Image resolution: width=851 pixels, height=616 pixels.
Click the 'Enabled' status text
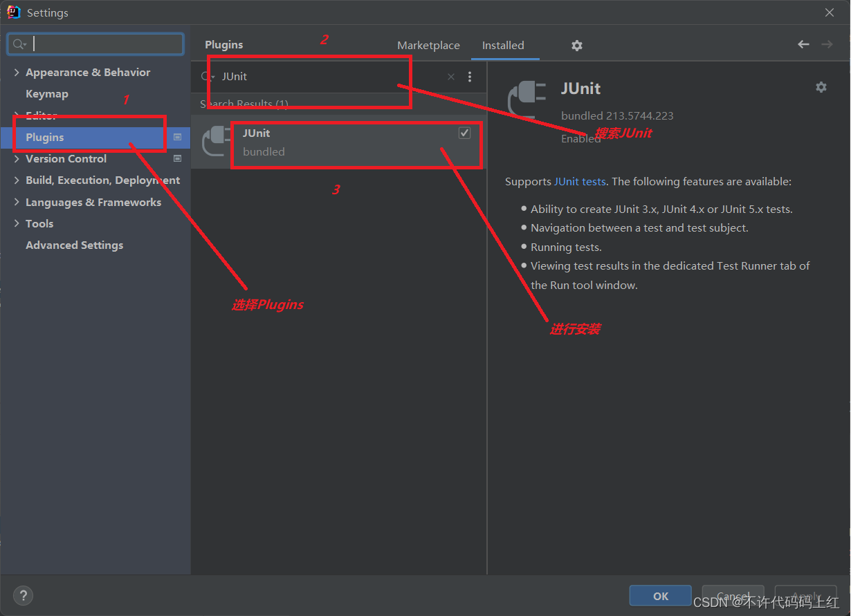click(581, 138)
